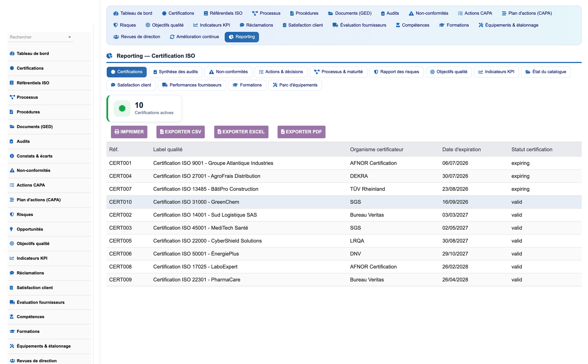
Task: Click the Certification ISO 27001 - AgroFrais Distribution cell
Action: (207, 176)
